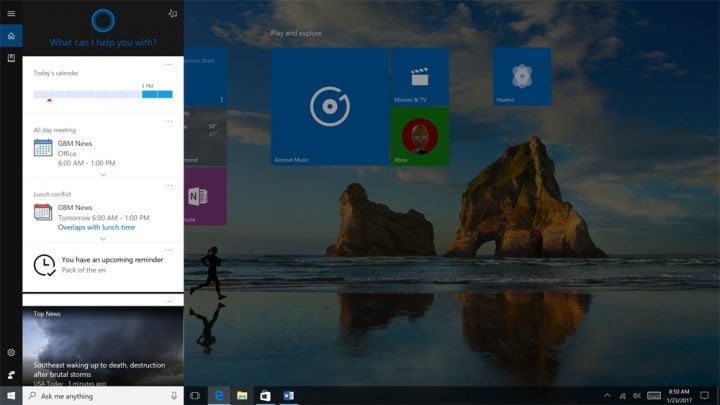Open the Cortana hamburger menu
This screenshot has height=405, width=720.
pos(11,13)
